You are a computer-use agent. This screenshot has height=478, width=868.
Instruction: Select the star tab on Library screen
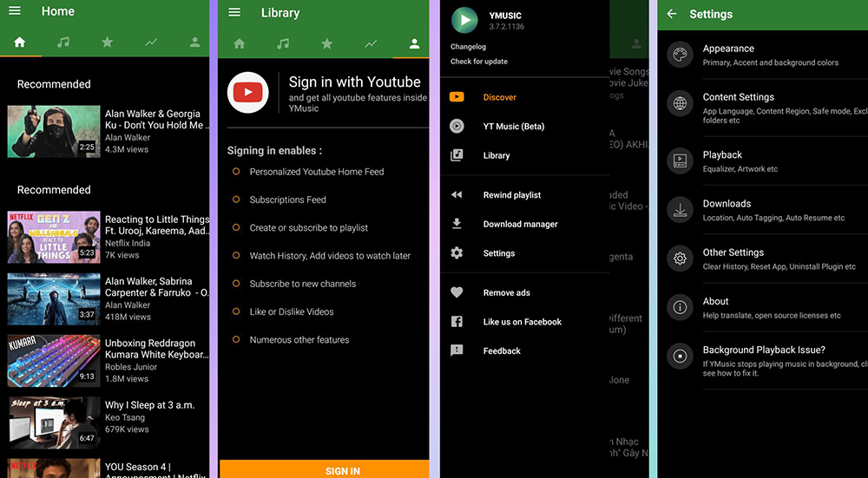click(x=326, y=43)
